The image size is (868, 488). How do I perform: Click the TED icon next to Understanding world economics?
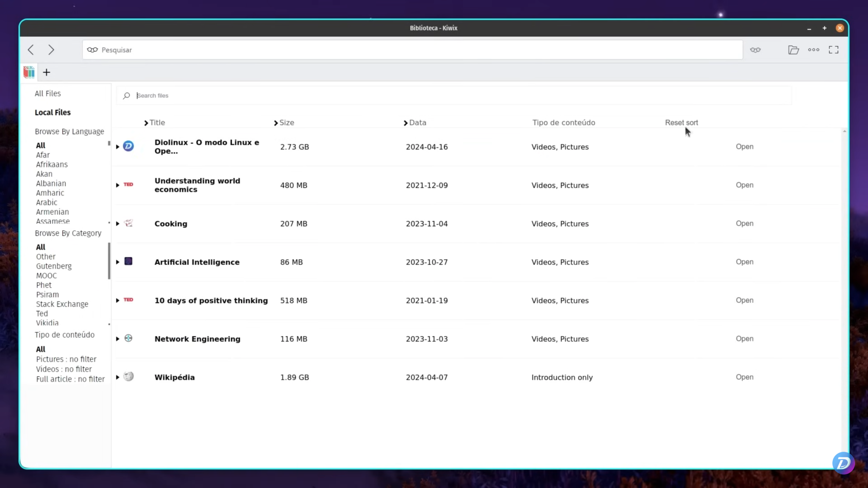click(128, 184)
